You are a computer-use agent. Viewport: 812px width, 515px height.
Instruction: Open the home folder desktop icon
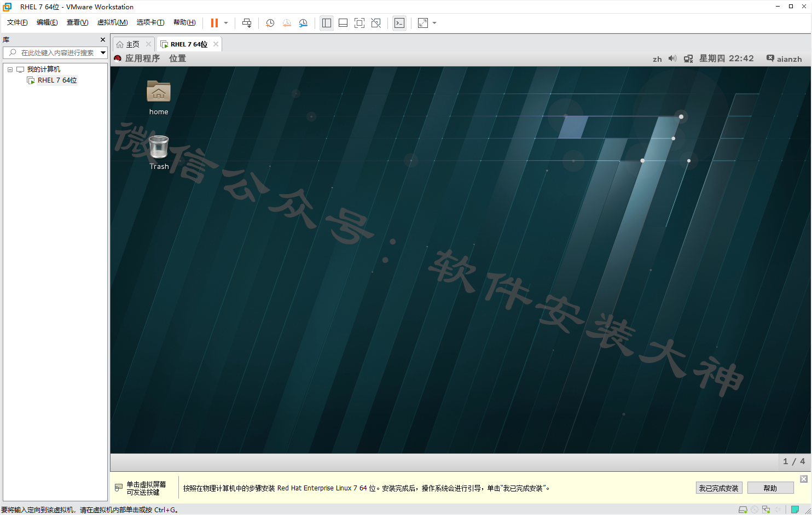click(159, 98)
